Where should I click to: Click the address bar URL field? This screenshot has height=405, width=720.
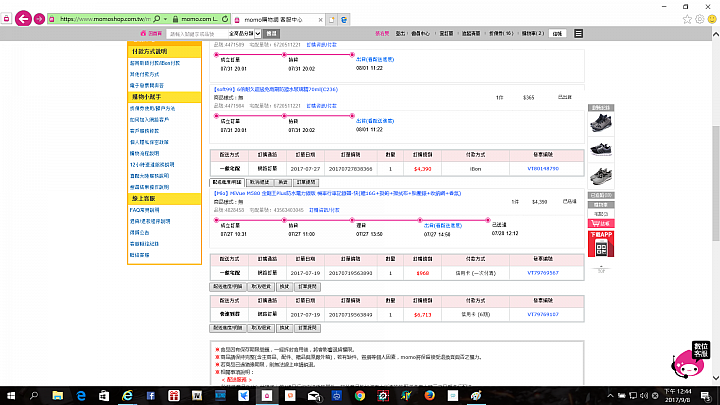point(105,19)
